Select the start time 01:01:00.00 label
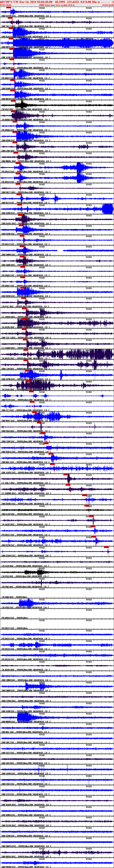 pos(6,5)
